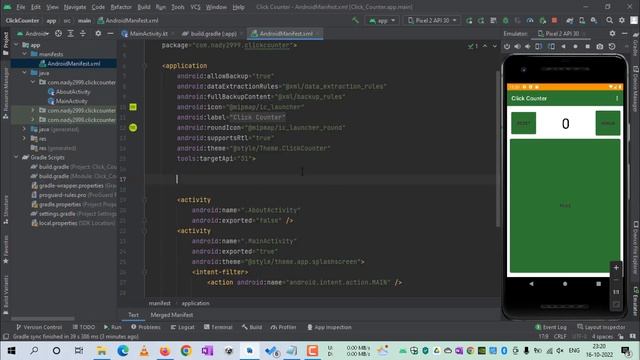Screen dimensions: 640x360
Task: Collapse the app module tree node
Action: pyautogui.click(x=16, y=45)
